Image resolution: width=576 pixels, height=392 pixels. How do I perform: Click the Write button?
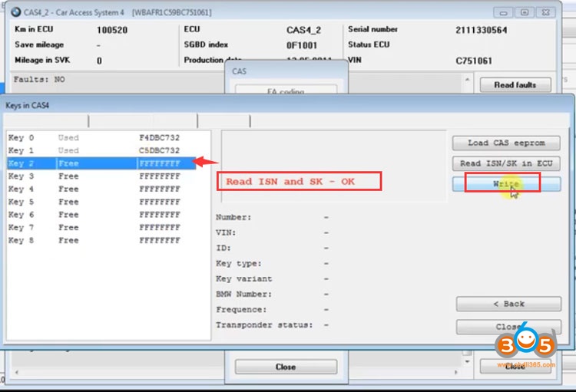point(506,184)
